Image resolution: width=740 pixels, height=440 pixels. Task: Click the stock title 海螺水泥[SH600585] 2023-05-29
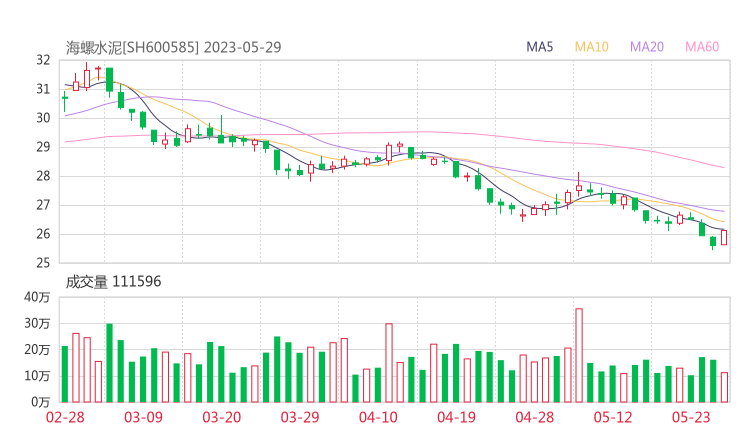coord(173,47)
